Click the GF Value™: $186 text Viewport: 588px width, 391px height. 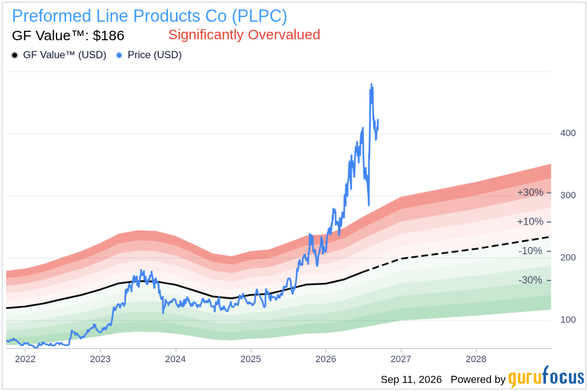pyautogui.click(x=68, y=36)
